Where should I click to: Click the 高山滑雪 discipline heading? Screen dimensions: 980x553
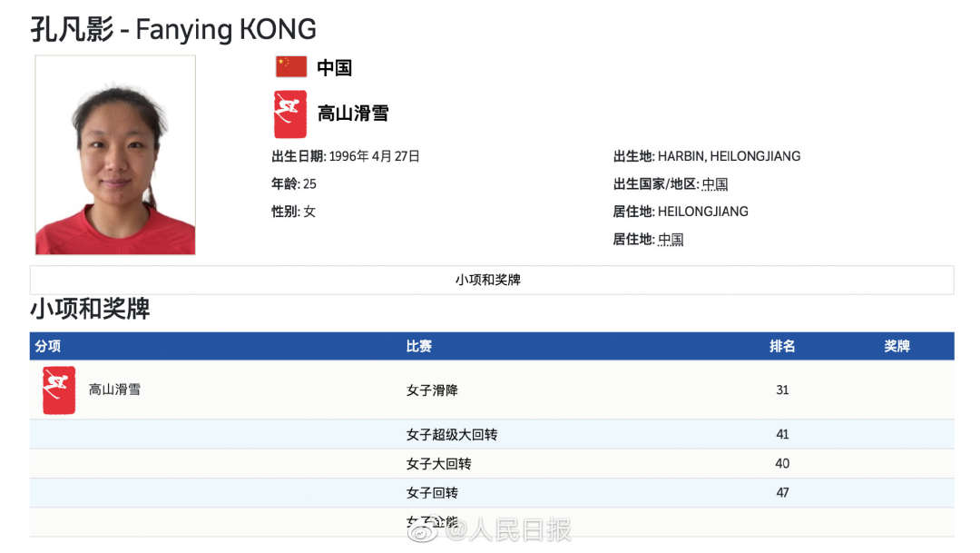[x=353, y=114]
